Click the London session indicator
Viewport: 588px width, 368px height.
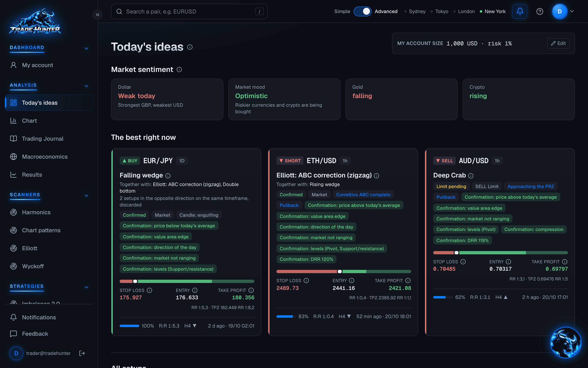[464, 11]
